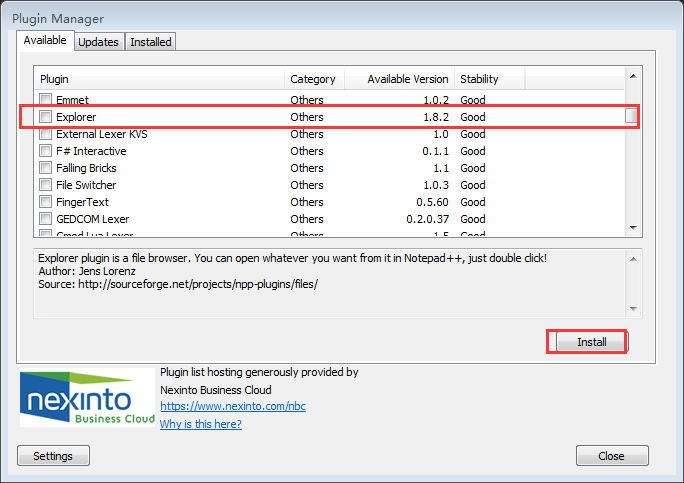Check the Emmet plugin checkbox
Image resolution: width=684 pixels, height=483 pixels.
(45, 99)
